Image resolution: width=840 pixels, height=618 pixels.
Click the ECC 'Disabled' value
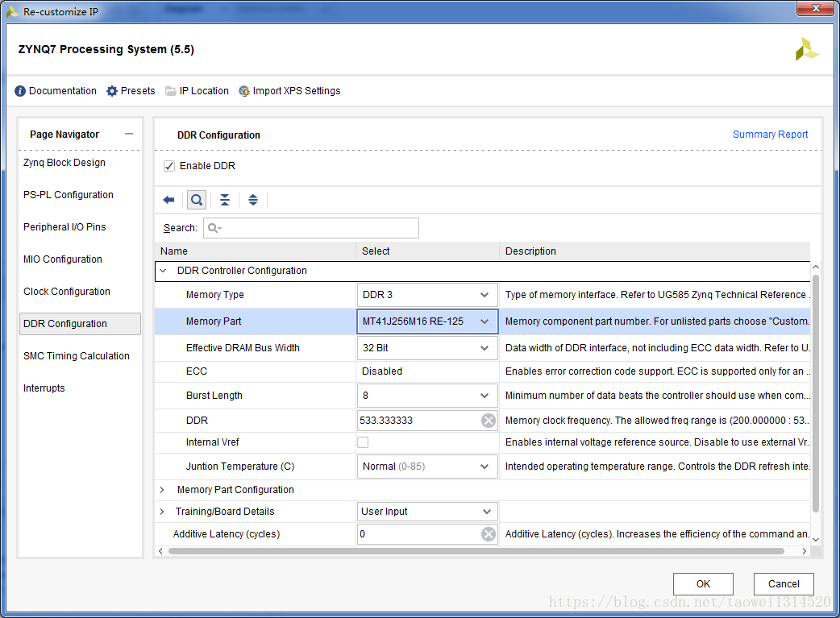(382, 371)
